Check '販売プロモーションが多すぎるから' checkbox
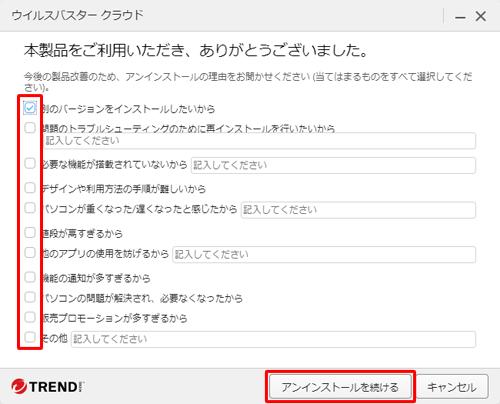This screenshot has width=500, height=404. pyautogui.click(x=30, y=317)
